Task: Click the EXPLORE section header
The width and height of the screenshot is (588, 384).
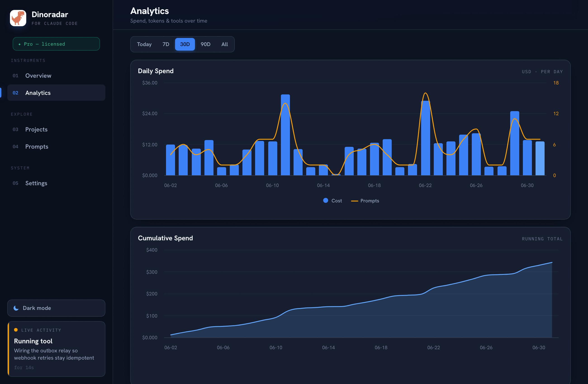Action: [22, 114]
